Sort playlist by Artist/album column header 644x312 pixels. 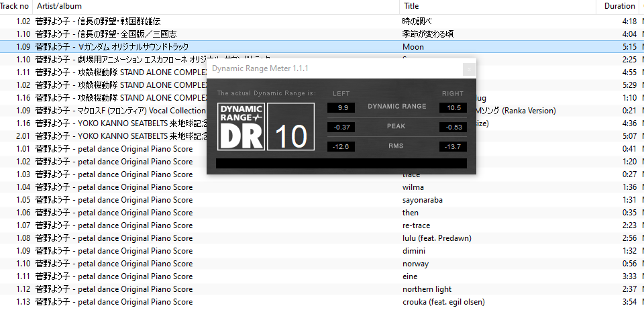tap(216, 6)
